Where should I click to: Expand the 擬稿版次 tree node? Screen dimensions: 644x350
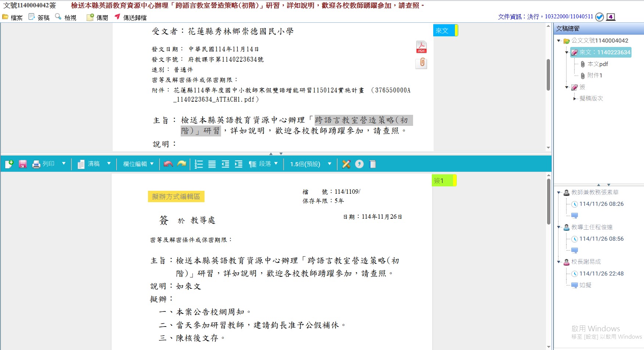[575, 98]
